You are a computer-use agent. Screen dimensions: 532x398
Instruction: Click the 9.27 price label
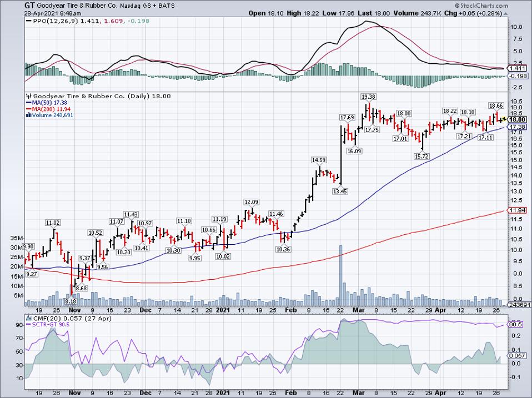(32, 274)
